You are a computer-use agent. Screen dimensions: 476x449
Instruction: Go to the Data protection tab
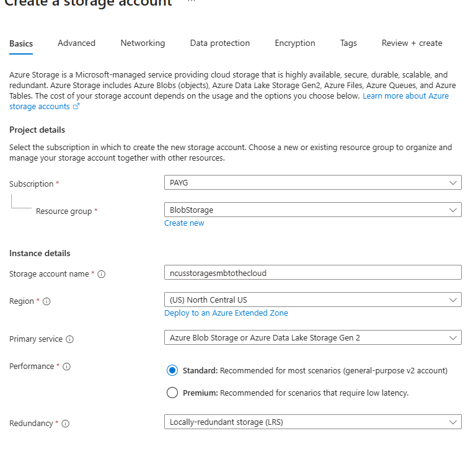[219, 43]
